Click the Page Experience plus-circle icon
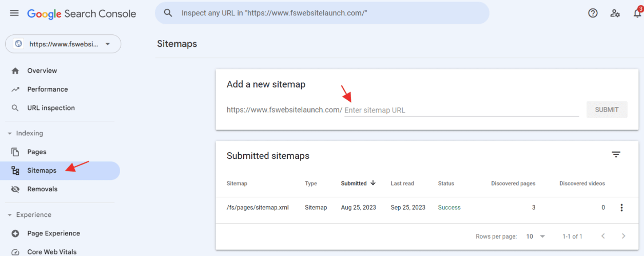This screenshot has height=256, width=644. click(x=15, y=233)
